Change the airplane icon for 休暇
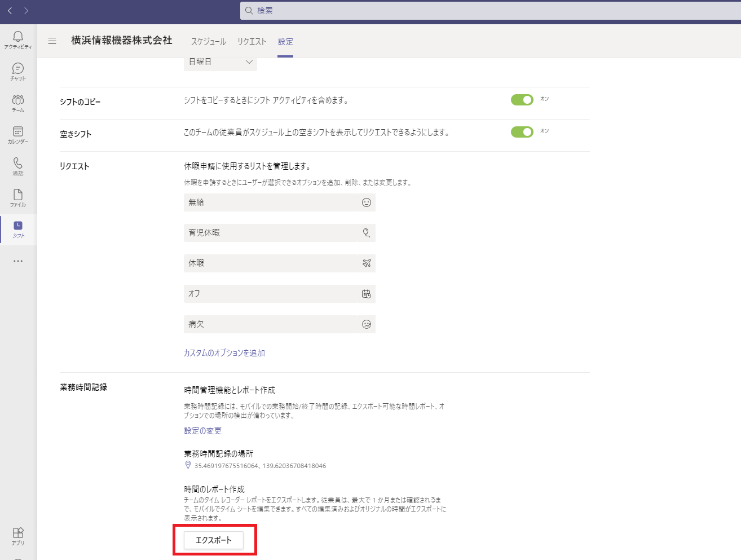This screenshot has height=560, width=741. (x=367, y=263)
